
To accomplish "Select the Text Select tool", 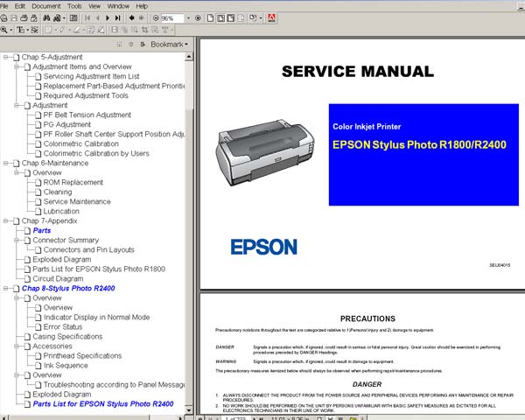I will click(x=21, y=30).
